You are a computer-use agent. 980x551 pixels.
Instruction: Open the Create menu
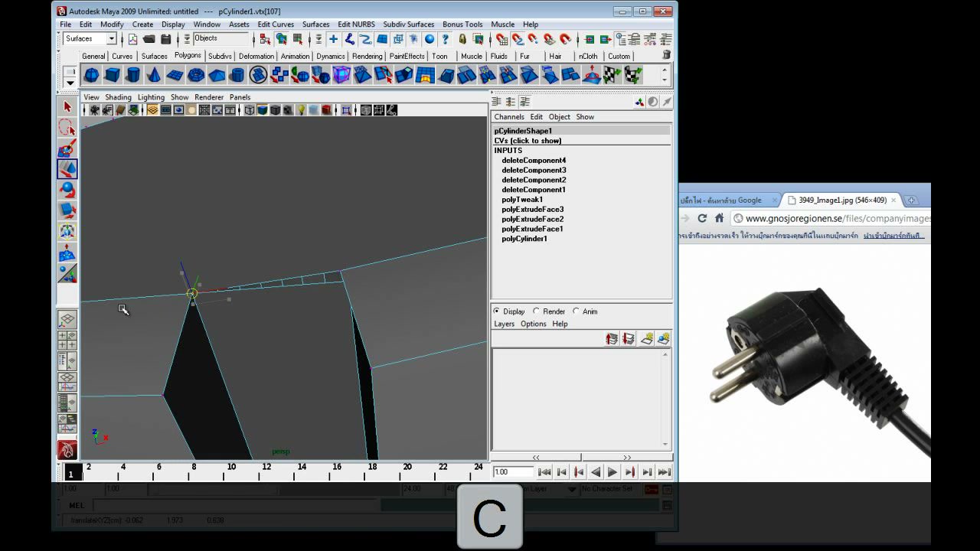(x=142, y=24)
